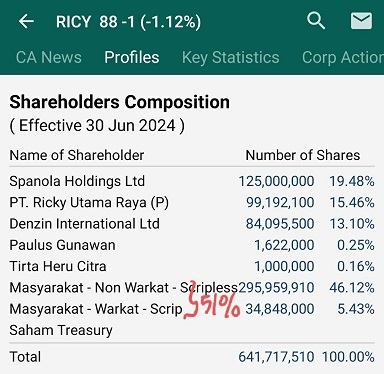Go to the Corp Action tab
This screenshot has height=374, width=384.
tap(343, 57)
